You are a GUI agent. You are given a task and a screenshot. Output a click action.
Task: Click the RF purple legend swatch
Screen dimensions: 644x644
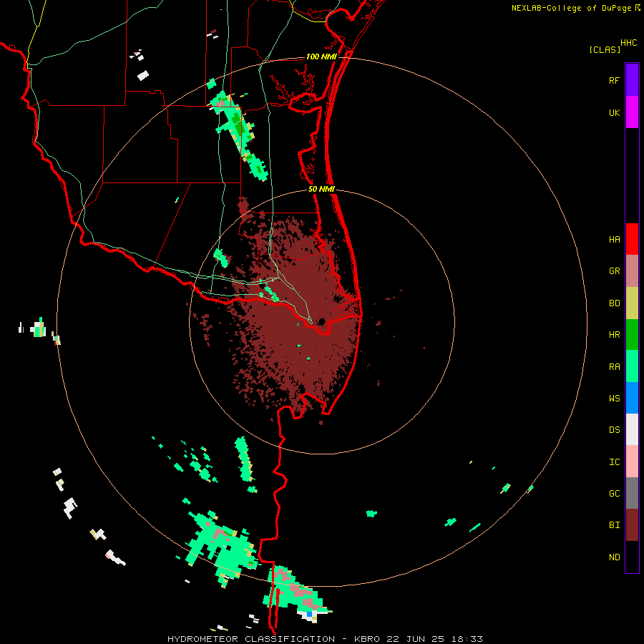coord(632,80)
